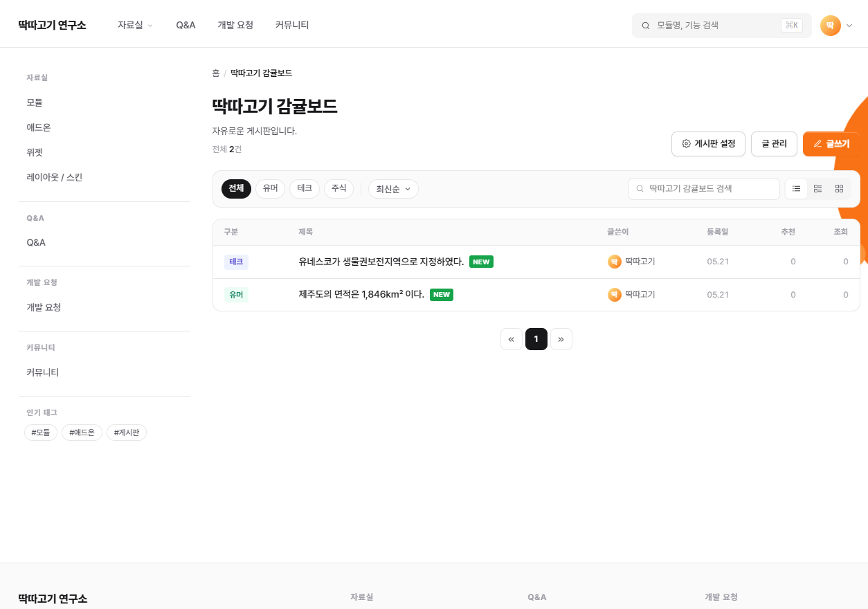Click the 딱따고기 연구소 header logo

point(53,25)
